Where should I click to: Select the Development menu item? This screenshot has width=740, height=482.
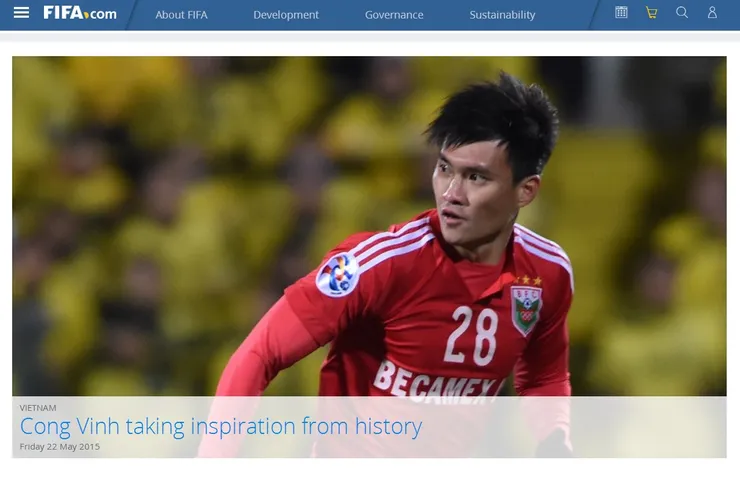[x=286, y=15]
